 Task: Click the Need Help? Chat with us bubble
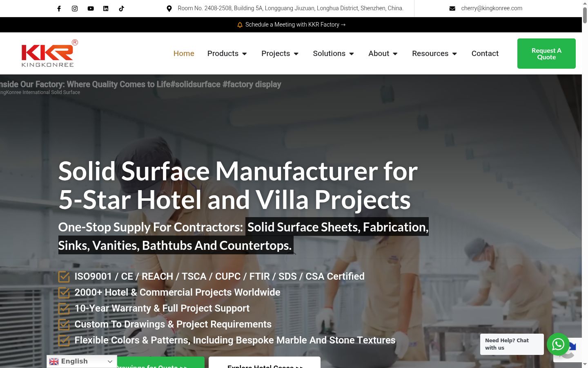coord(512,344)
